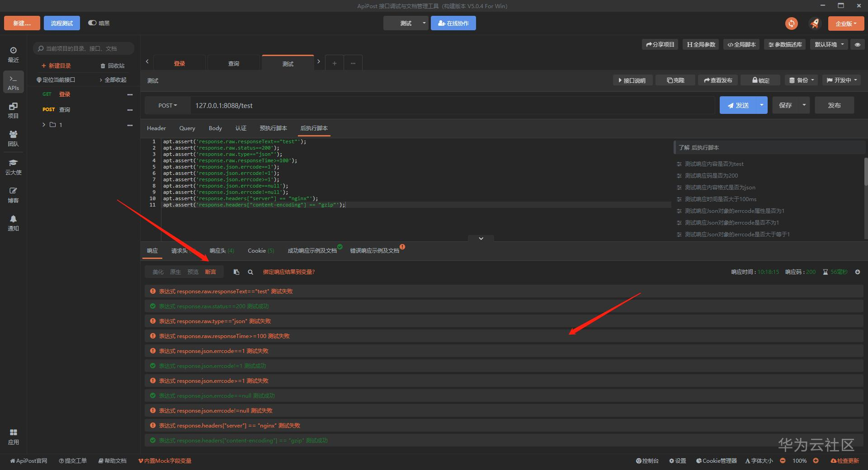
Task: Click the 分享项目 button
Action: pyautogui.click(x=660, y=45)
